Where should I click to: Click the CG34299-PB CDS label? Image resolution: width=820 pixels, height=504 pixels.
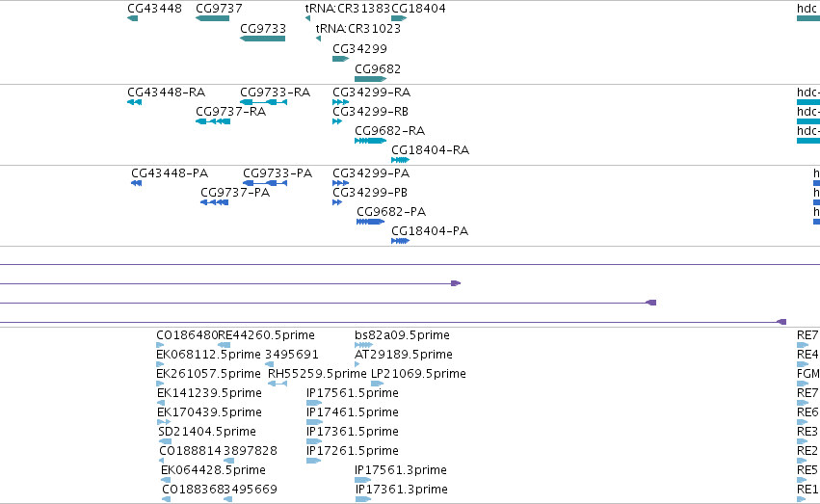(x=370, y=193)
